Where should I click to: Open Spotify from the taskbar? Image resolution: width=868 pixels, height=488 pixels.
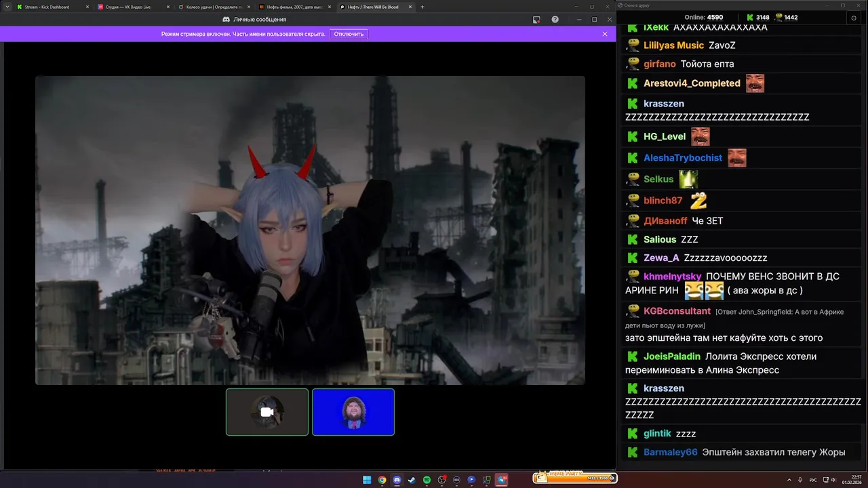[x=427, y=480]
